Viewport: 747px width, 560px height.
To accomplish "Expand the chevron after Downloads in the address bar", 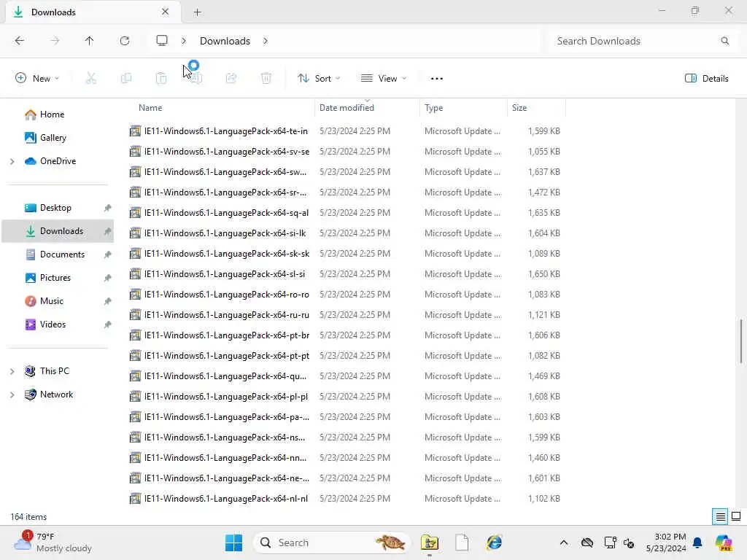I will (266, 41).
